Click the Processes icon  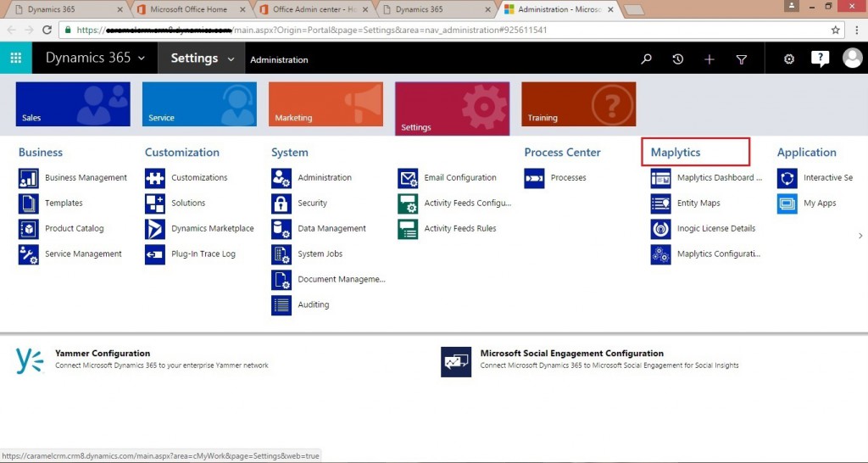534,178
